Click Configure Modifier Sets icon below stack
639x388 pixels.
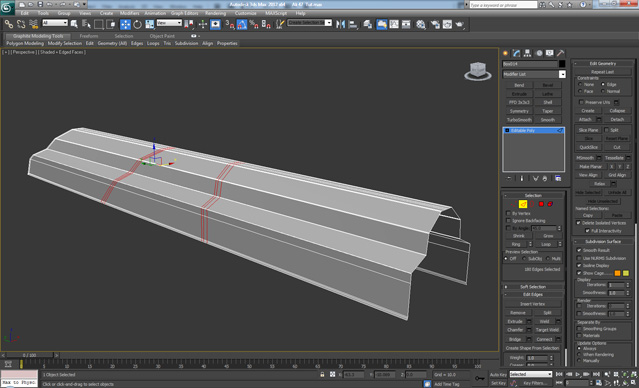(x=558, y=179)
